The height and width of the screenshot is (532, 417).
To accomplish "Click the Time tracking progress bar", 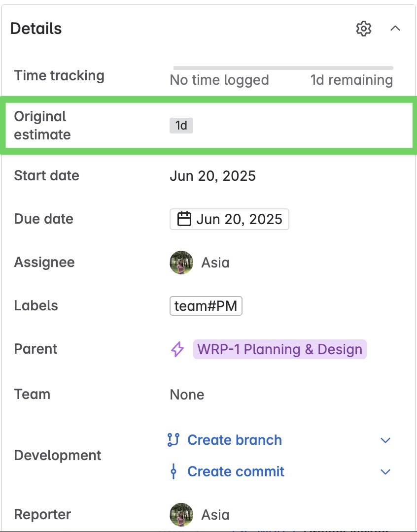I will [283, 67].
